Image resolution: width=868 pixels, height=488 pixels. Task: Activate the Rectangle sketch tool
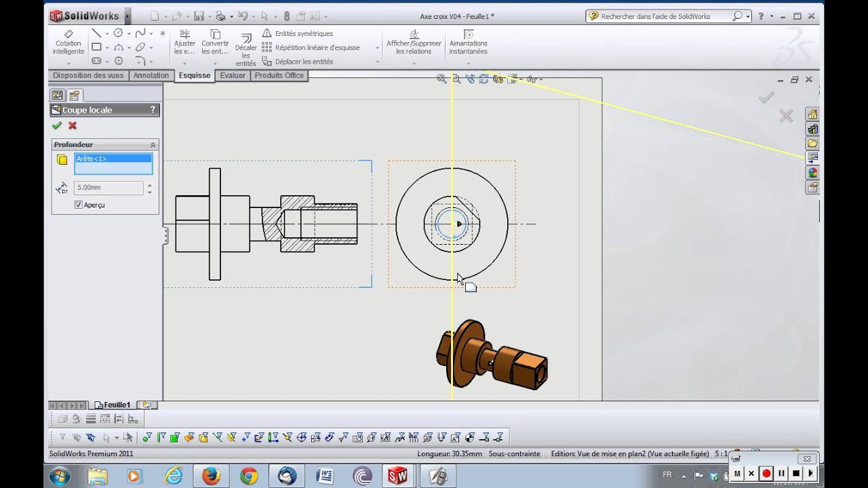tap(96, 47)
